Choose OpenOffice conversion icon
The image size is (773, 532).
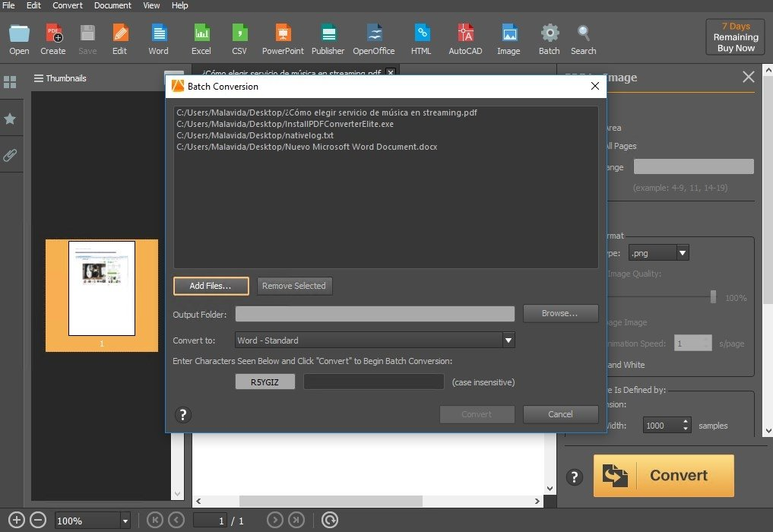pos(374,40)
